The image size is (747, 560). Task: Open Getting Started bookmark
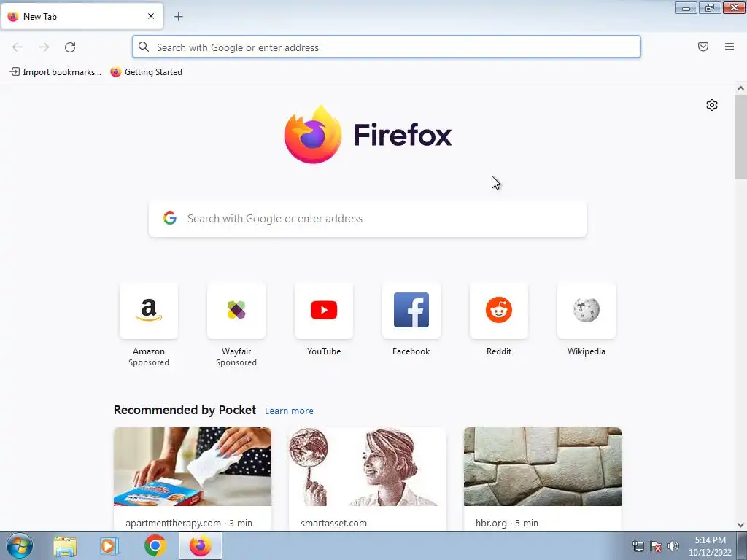(146, 72)
